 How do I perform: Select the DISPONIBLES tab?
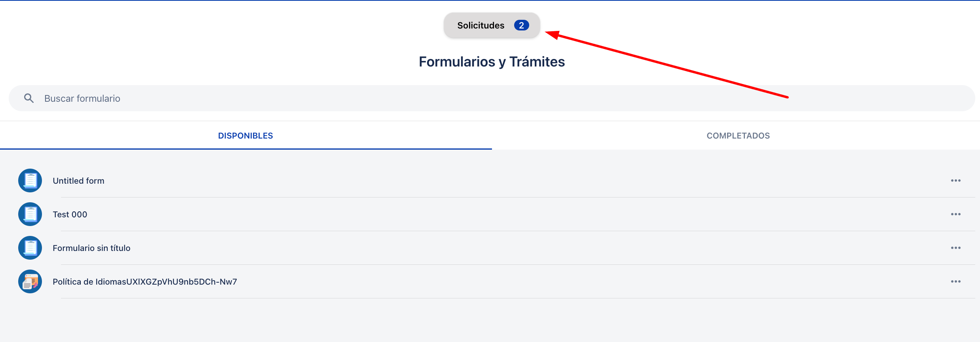tap(245, 136)
